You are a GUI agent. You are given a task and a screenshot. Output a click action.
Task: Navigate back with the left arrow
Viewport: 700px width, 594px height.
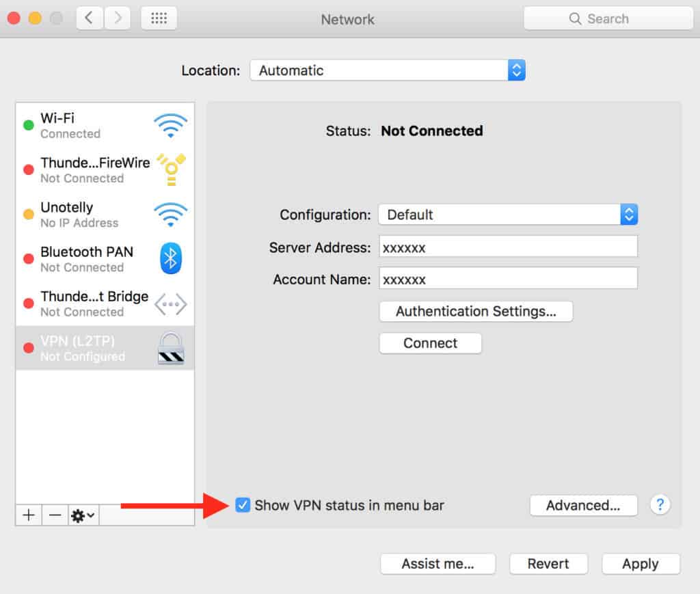tap(90, 18)
